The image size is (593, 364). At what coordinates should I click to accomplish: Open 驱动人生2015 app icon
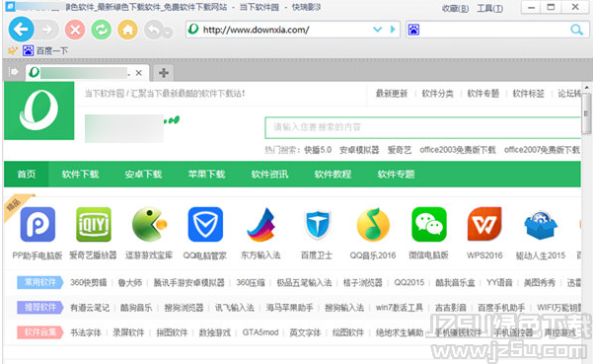click(541, 225)
